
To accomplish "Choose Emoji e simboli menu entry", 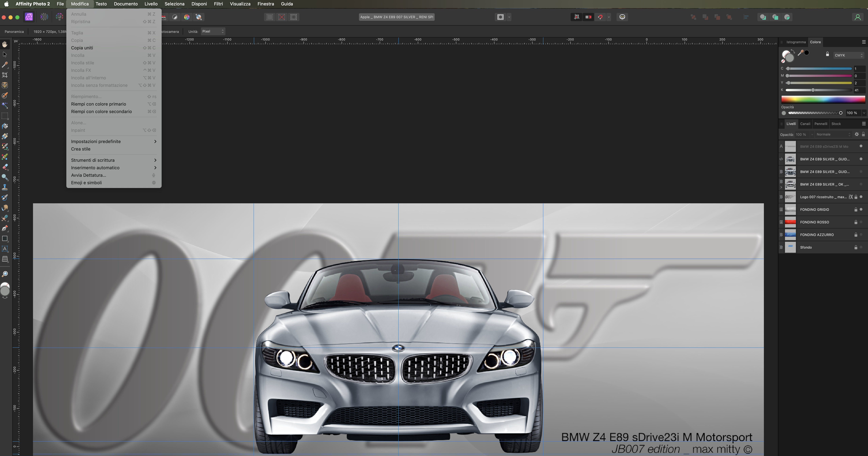I will pyautogui.click(x=114, y=183).
